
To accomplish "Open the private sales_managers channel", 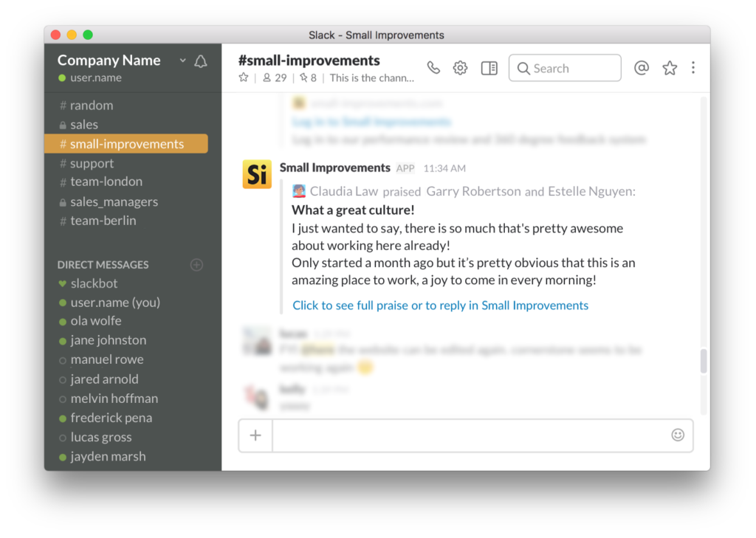I will pos(109,201).
